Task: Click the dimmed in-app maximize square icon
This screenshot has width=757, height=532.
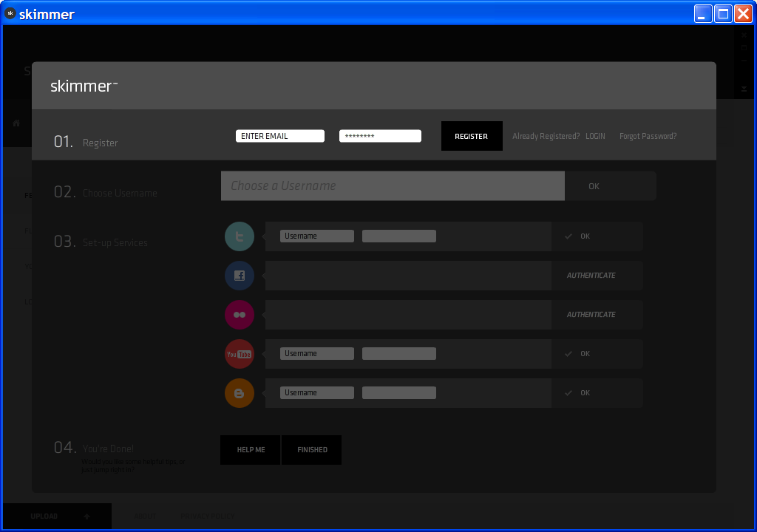Action: [744, 48]
